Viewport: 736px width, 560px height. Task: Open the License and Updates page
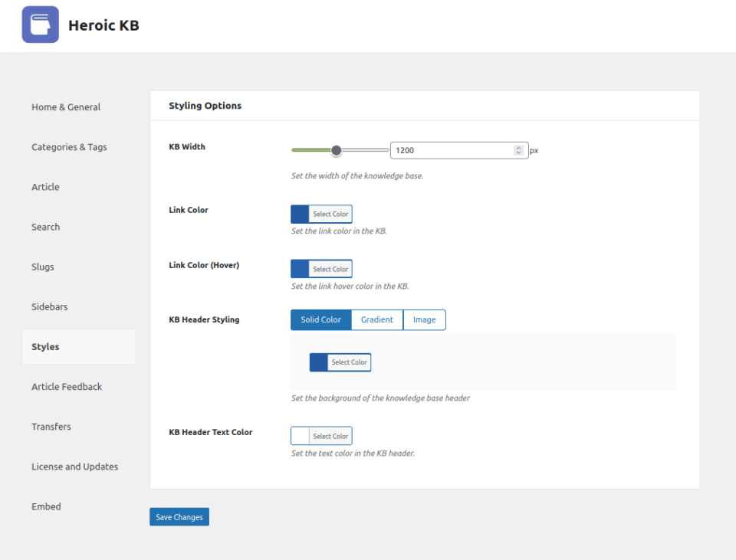(x=74, y=467)
